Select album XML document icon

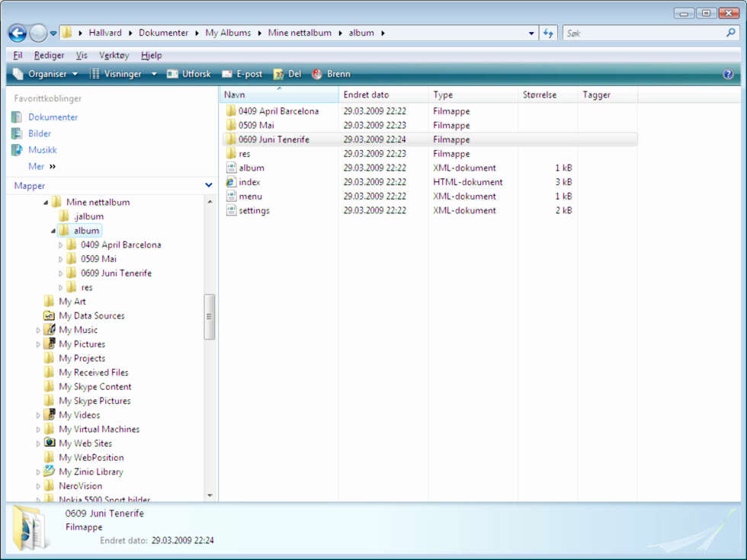point(231,168)
